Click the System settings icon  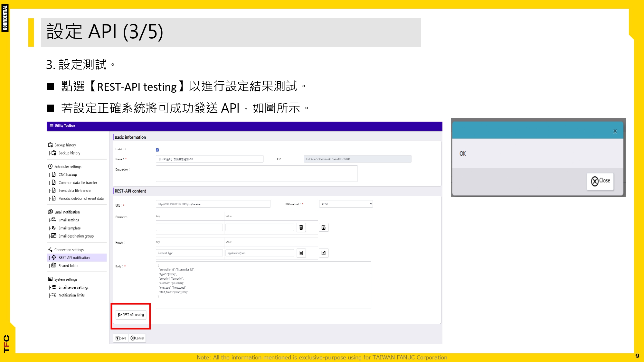tap(51, 279)
